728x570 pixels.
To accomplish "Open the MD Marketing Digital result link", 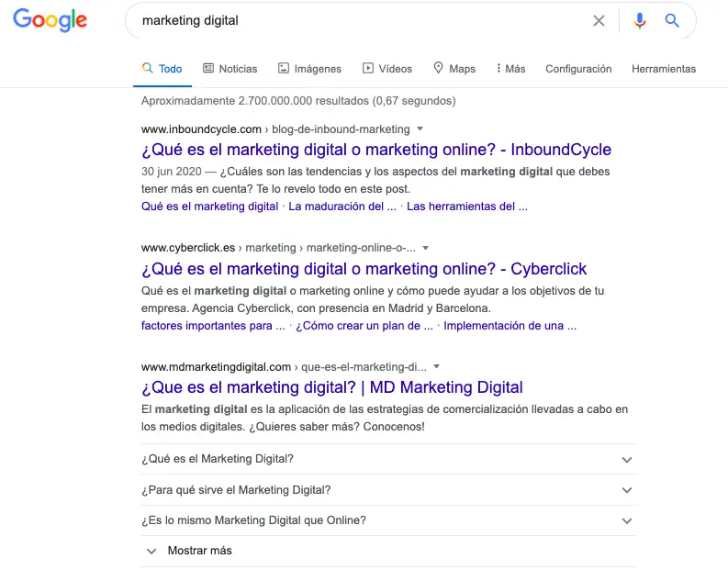I will 331,387.
